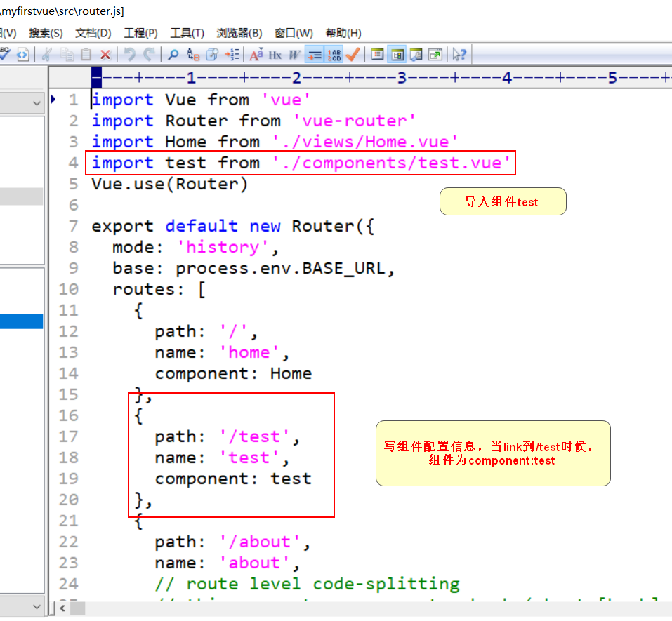Click the Output window magnifier icon
Viewport: 672px width, 621px height.
pos(416,55)
